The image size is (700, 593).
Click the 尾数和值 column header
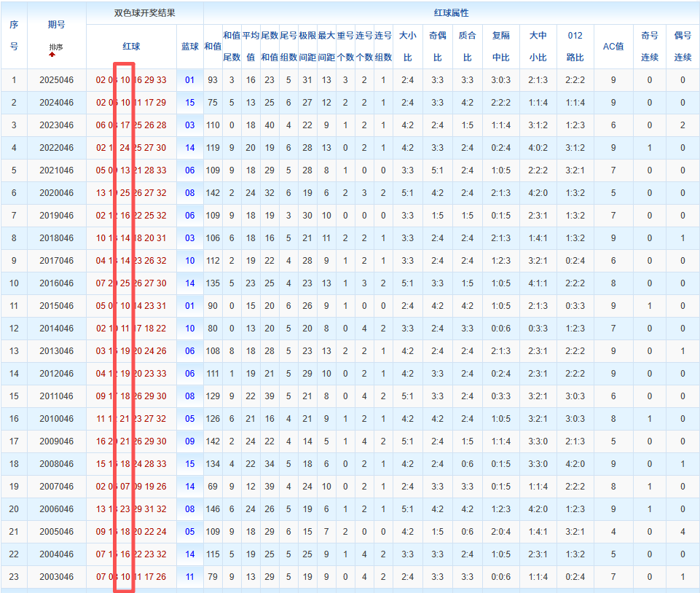point(270,47)
